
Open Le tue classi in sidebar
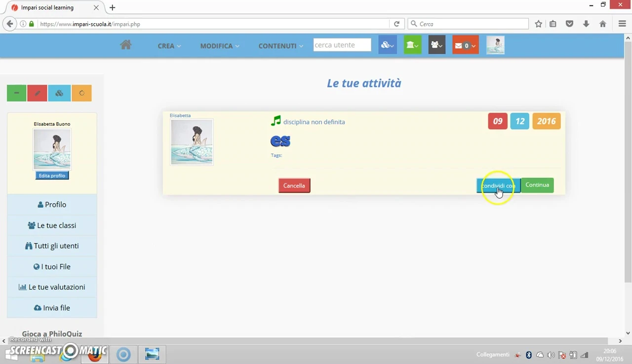tap(52, 225)
